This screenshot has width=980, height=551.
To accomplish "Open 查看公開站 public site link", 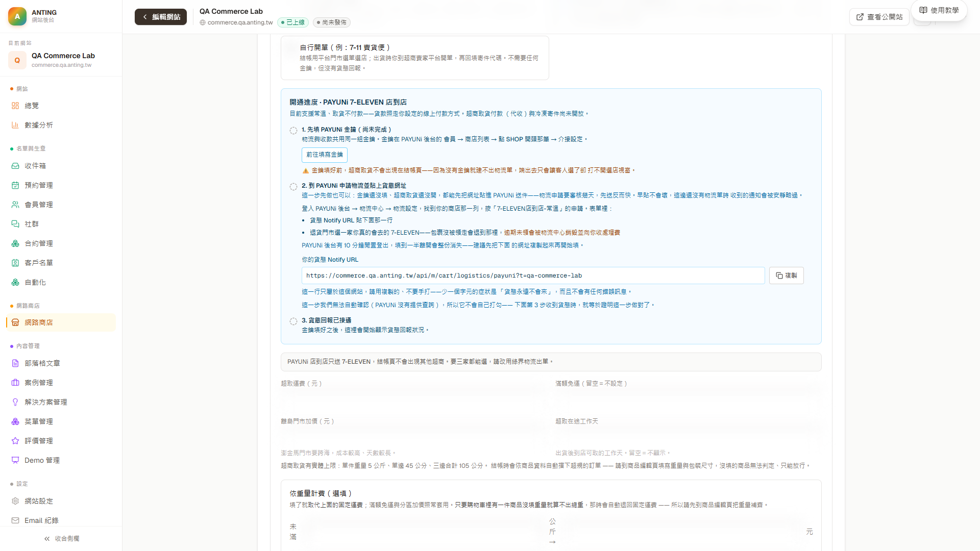I will pos(879,17).
